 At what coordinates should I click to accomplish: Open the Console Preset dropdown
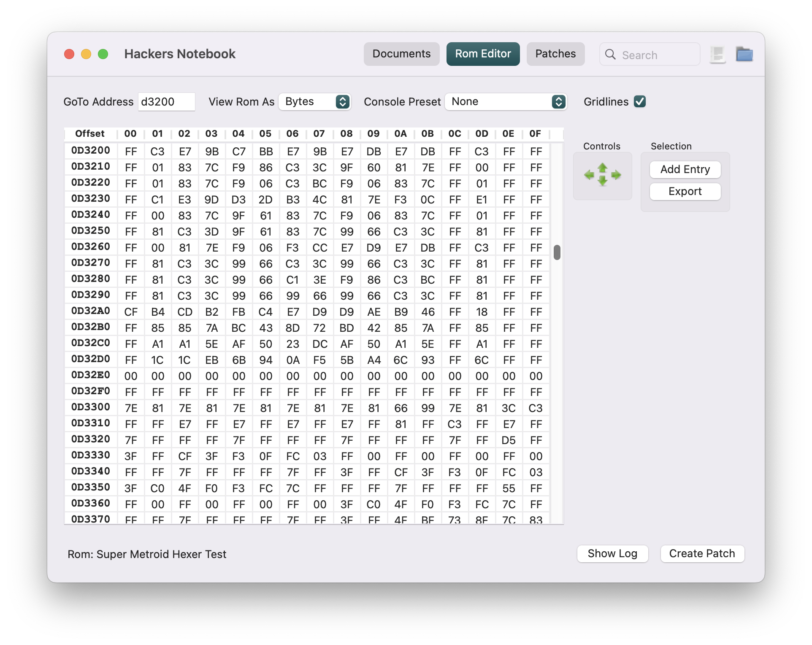click(x=506, y=102)
